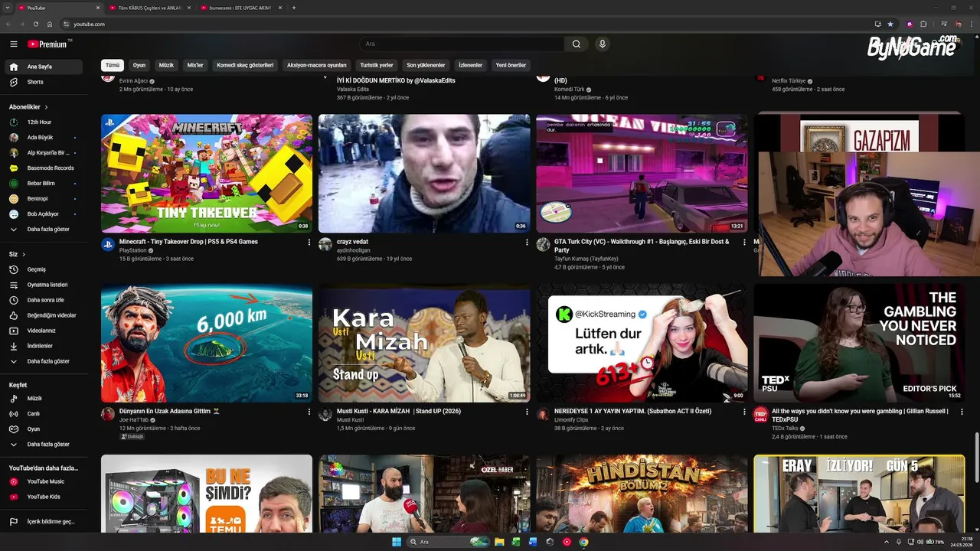Switch to bumeramk EFE UYGAC browser tab
The image size is (980, 551).
point(241,8)
